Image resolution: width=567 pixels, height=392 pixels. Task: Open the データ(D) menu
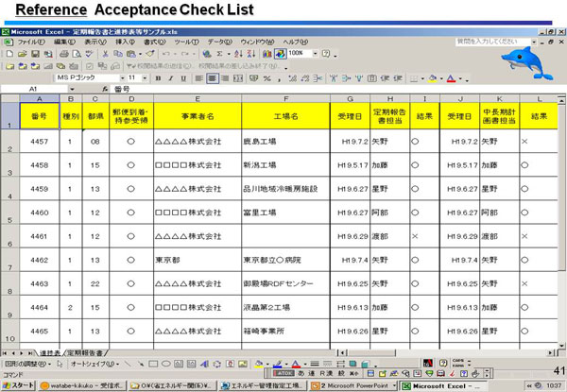pyautogui.click(x=219, y=42)
